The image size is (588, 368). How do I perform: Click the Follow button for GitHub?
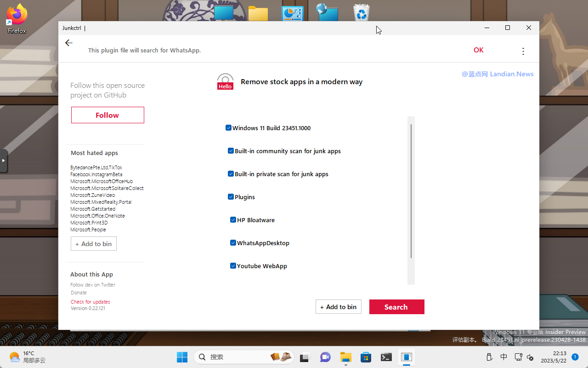point(107,115)
